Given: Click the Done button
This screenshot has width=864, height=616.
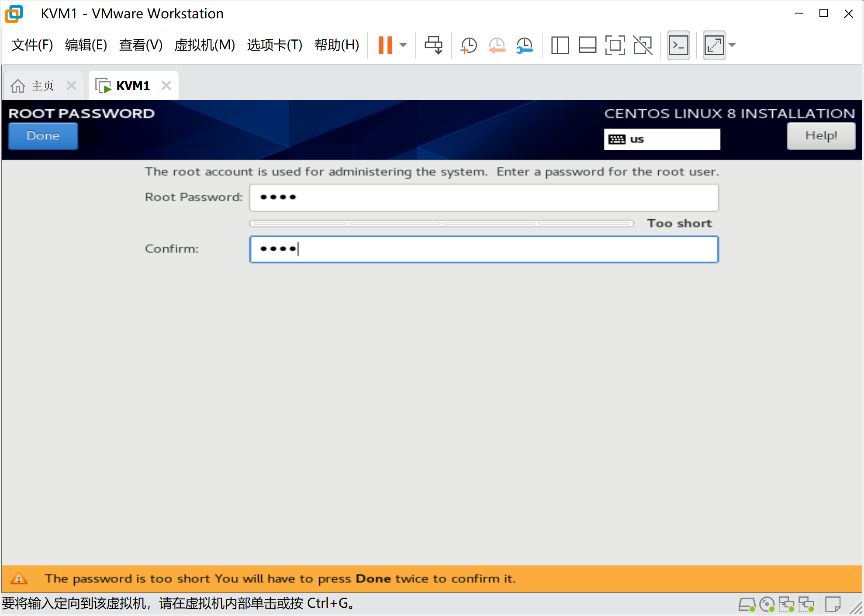Looking at the screenshot, I should [43, 136].
